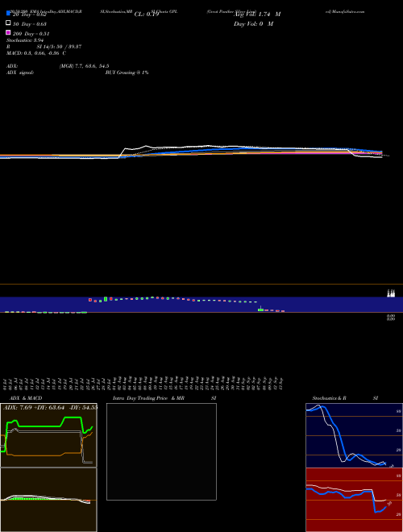Click the 'SI 14/3: 30 / 39.37' reading

coord(59,47)
